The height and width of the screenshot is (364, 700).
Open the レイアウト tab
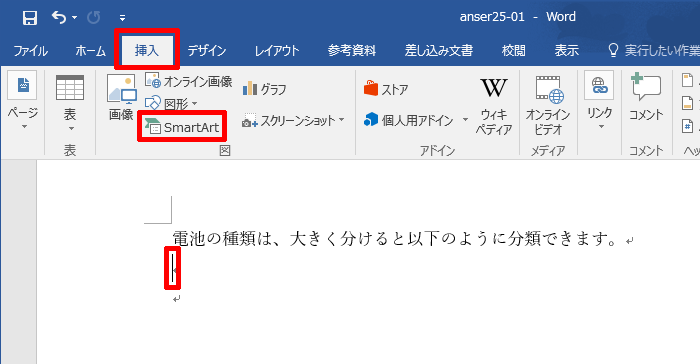point(277,50)
